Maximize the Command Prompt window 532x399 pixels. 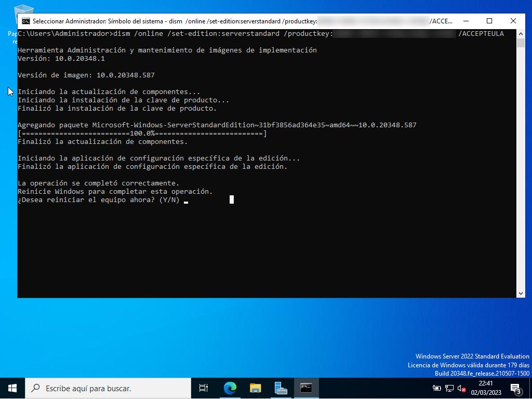489,21
